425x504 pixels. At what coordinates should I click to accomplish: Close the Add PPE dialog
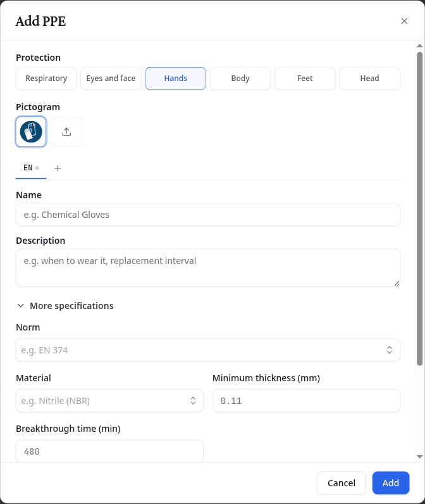404,21
